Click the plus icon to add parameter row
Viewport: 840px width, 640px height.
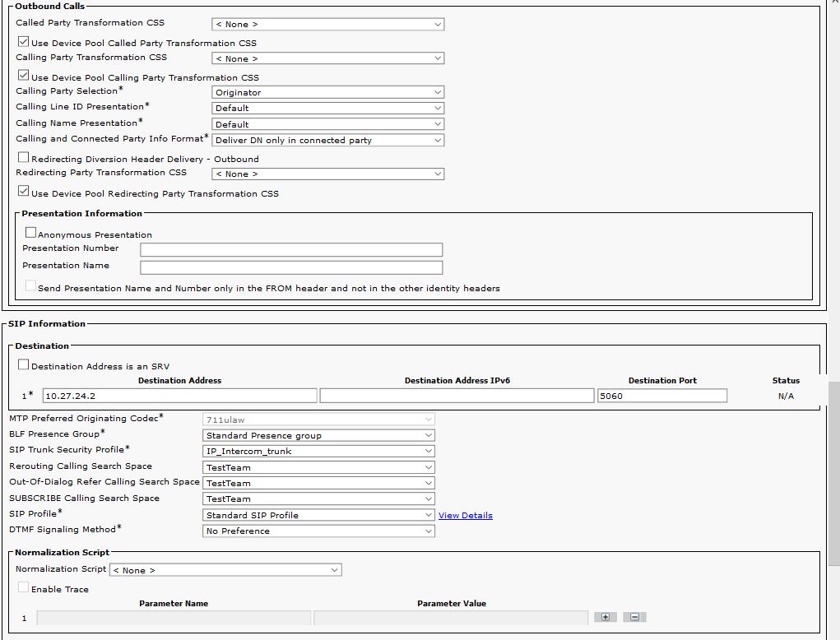coord(605,617)
